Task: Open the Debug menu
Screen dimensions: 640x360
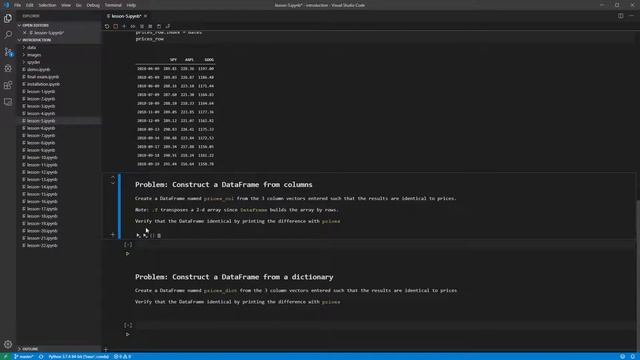Action: [x=93, y=5]
